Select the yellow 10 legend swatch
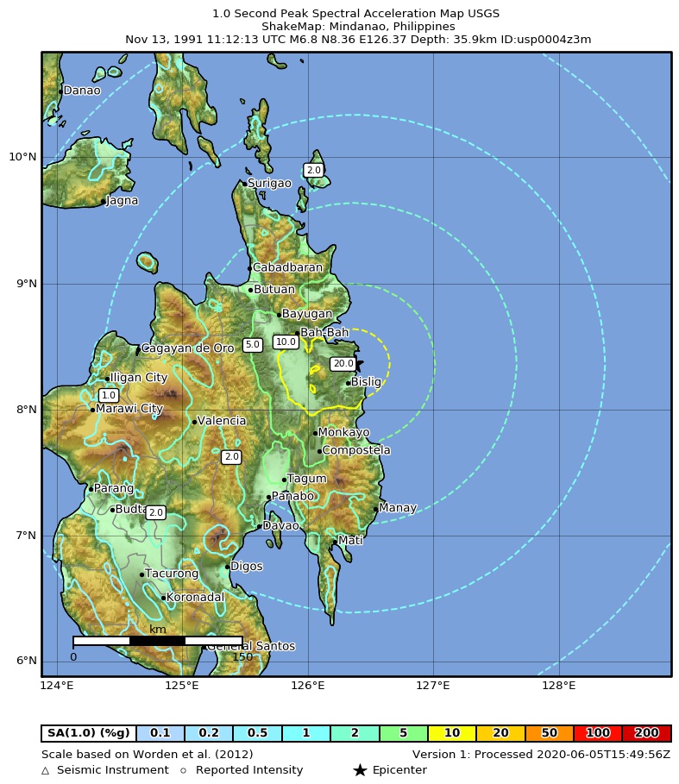 [452, 733]
